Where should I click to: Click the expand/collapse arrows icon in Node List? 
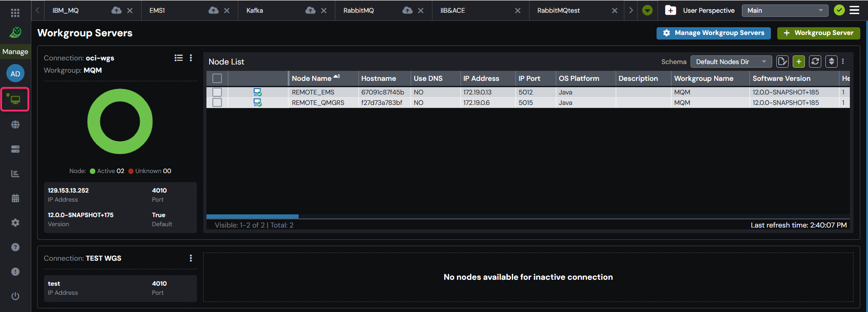(x=831, y=61)
